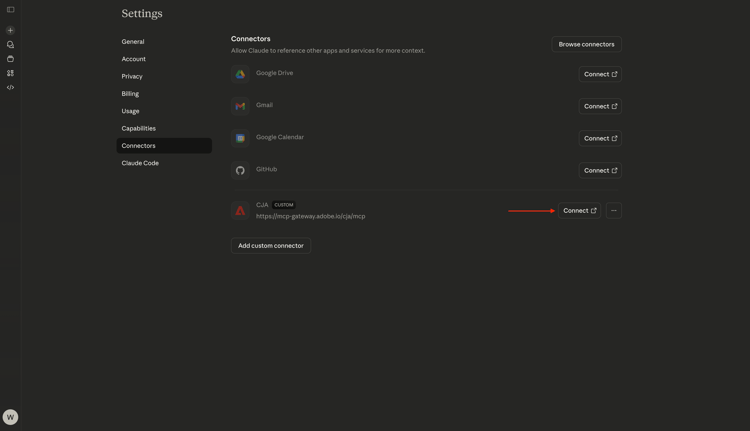Image resolution: width=750 pixels, height=431 pixels.
Task: Click the Google Drive logo icon
Action: click(240, 74)
